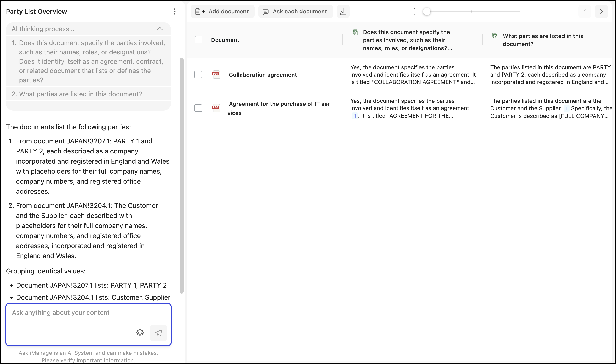Screen dimensions: 616x364
Task: Click the plus attach icon in chat box
Action: (x=18, y=333)
